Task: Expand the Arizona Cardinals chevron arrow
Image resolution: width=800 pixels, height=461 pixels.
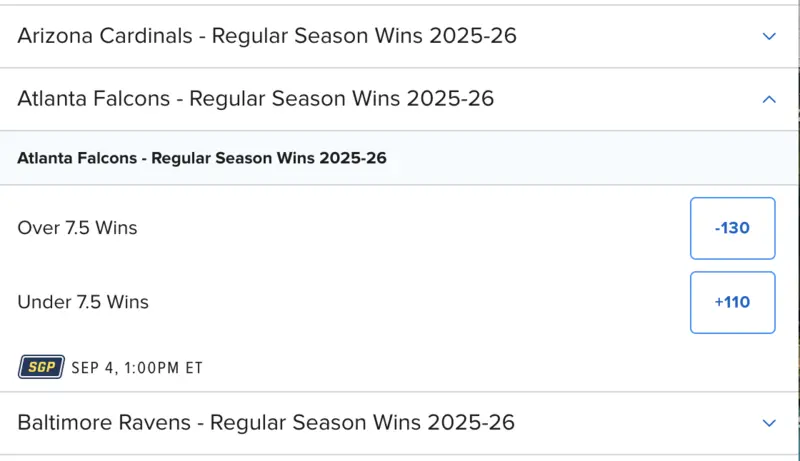Action: point(768,36)
